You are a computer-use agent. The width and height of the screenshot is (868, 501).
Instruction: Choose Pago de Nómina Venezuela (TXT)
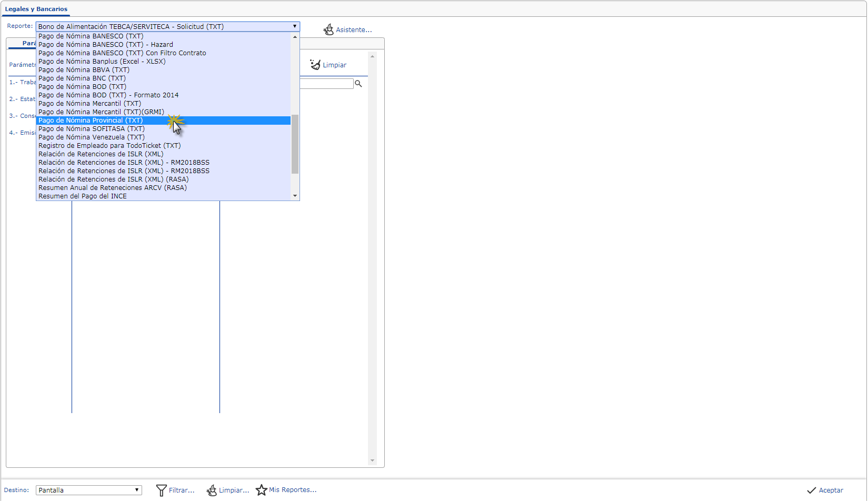163,137
